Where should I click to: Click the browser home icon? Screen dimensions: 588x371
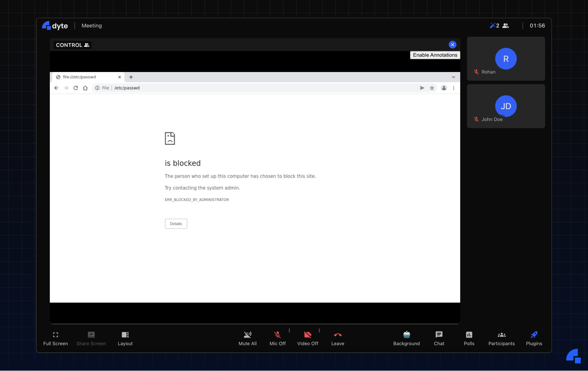tap(85, 88)
